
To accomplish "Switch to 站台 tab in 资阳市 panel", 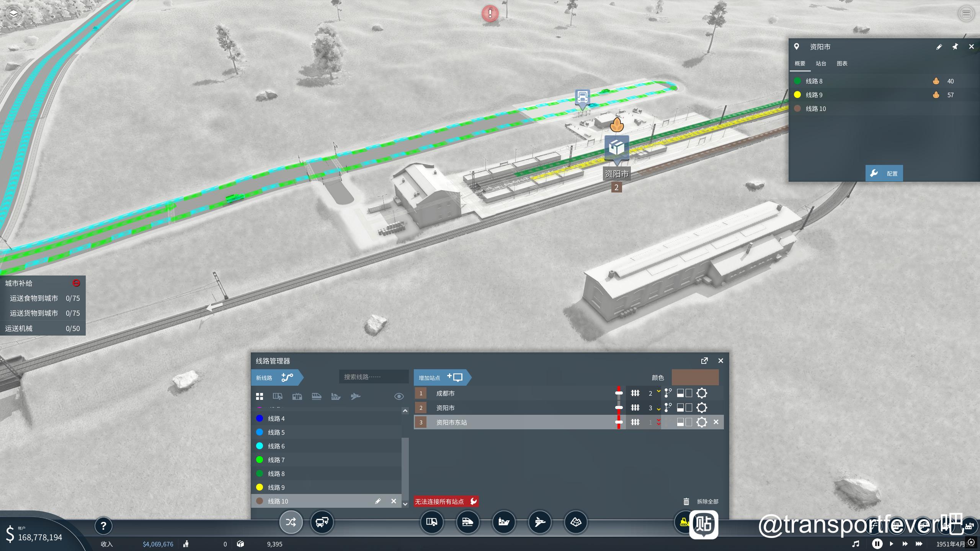I will pos(821,64).
